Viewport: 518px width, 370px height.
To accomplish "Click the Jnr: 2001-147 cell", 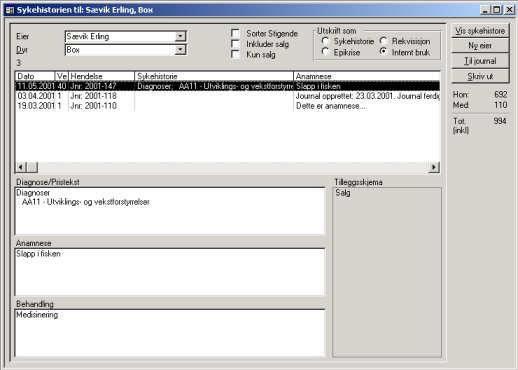I will click(x=101, y=86).
